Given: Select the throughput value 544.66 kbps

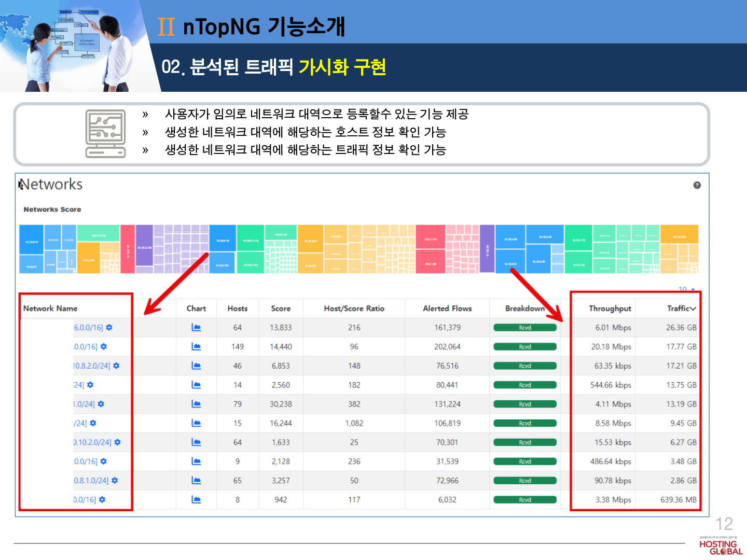Looking at the screenshot, I should [611, 385].
